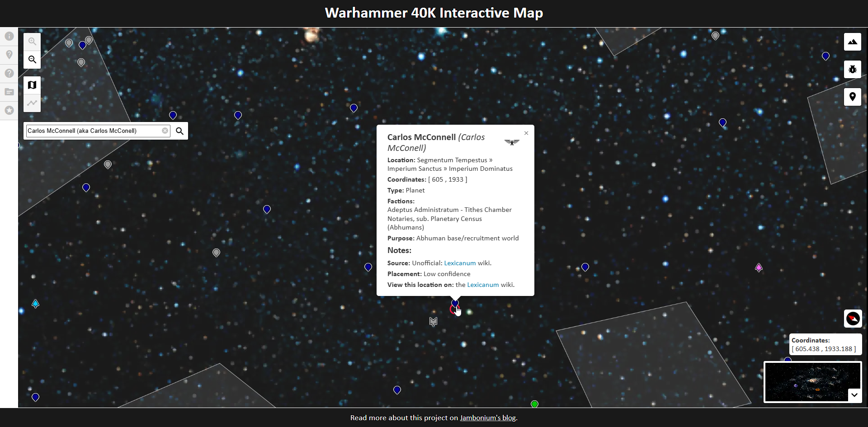Open the info sidebar panel
This screenshot has width=868, height=427.
[9, 36]
